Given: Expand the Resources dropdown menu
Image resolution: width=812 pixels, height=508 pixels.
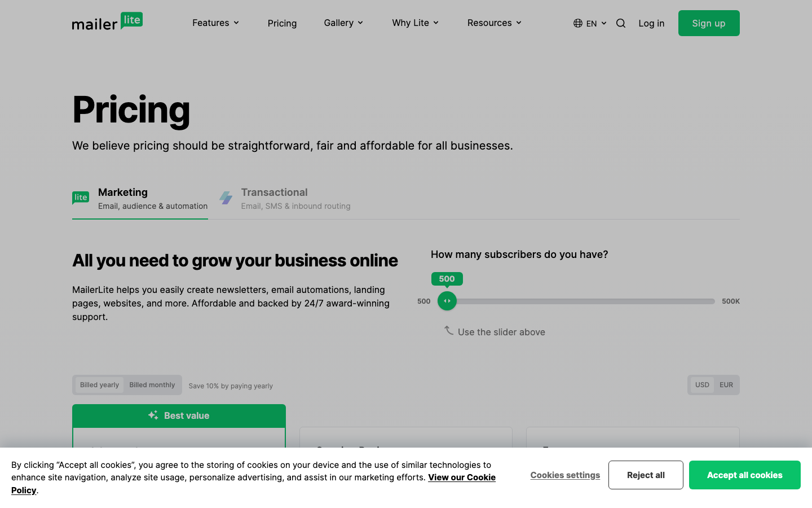Looking at the screenshot, I should pyautogui.click(x=494, y=23).
